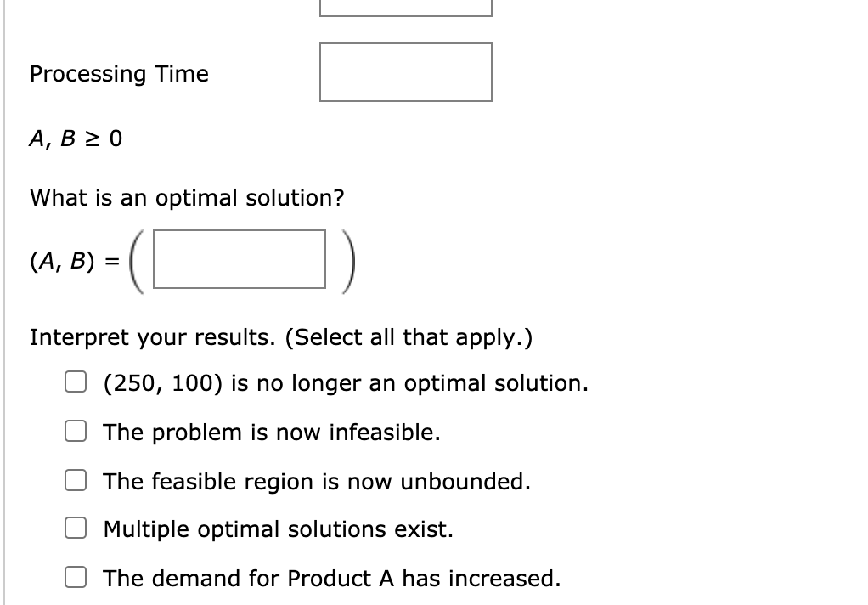The height and width of the screenshot is (605, 868).
Task: Click inside the Processing Time field
Action: point(405,71)
